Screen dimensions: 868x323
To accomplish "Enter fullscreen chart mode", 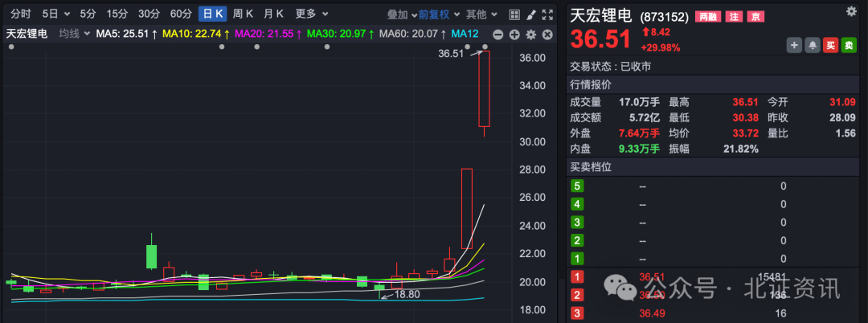I will point(547,14).
